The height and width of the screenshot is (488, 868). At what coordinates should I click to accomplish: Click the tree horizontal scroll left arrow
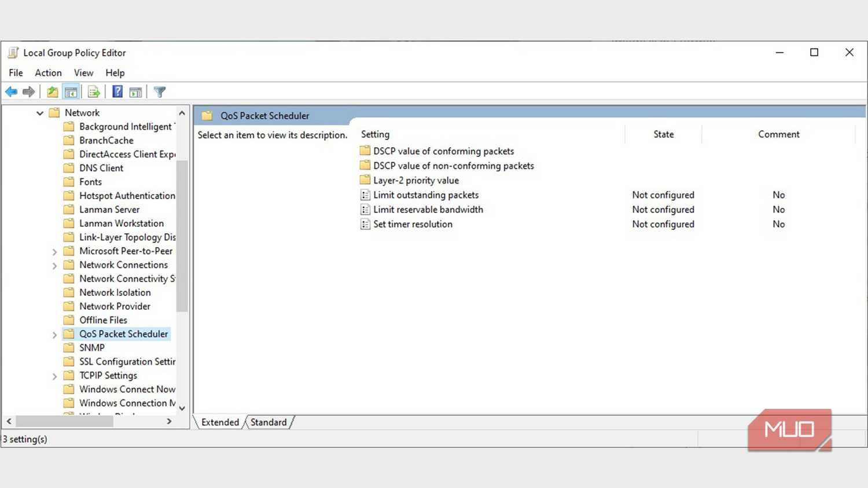9,421
